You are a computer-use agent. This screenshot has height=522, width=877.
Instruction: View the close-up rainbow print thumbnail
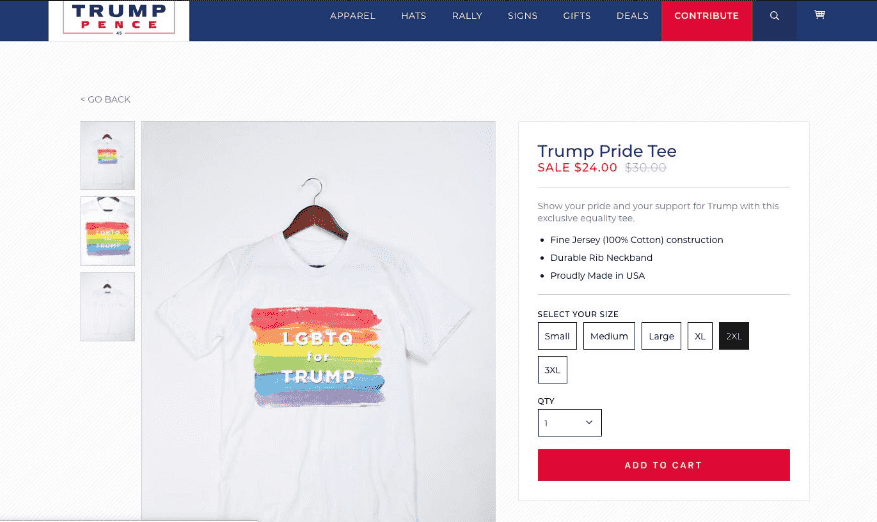point(107,231)
